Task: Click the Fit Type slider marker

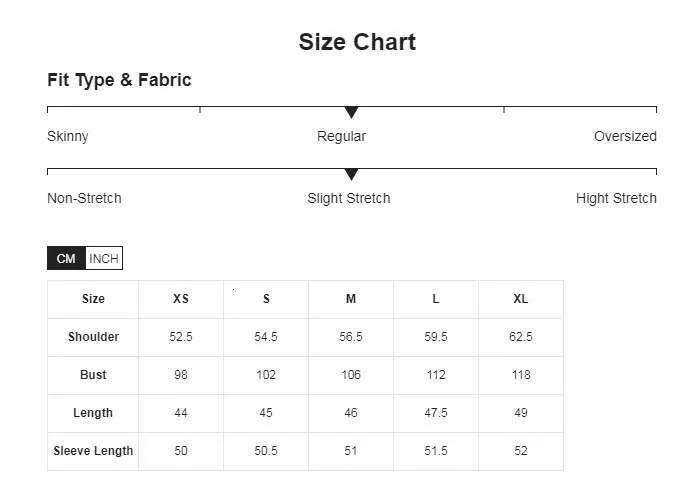Action: pyautogui.click(x=351, y=112)
